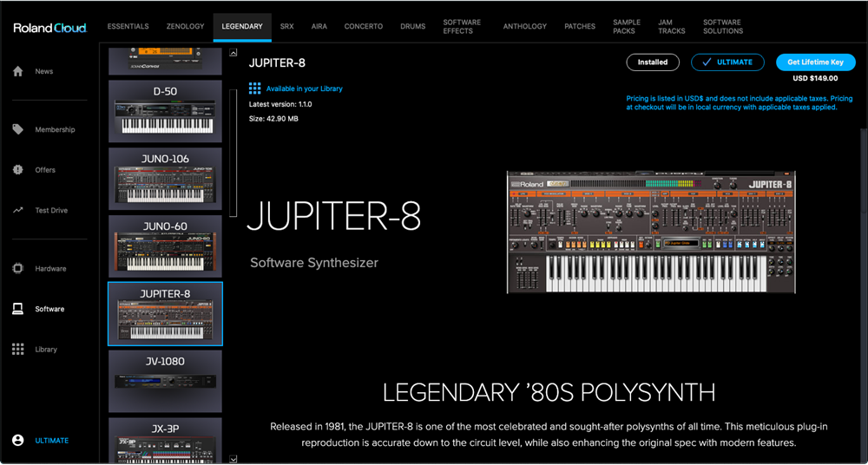868x465 pixels.
Task: Select the Sound Canvas thumbnail at list top
Action: [x=165, y=61]
